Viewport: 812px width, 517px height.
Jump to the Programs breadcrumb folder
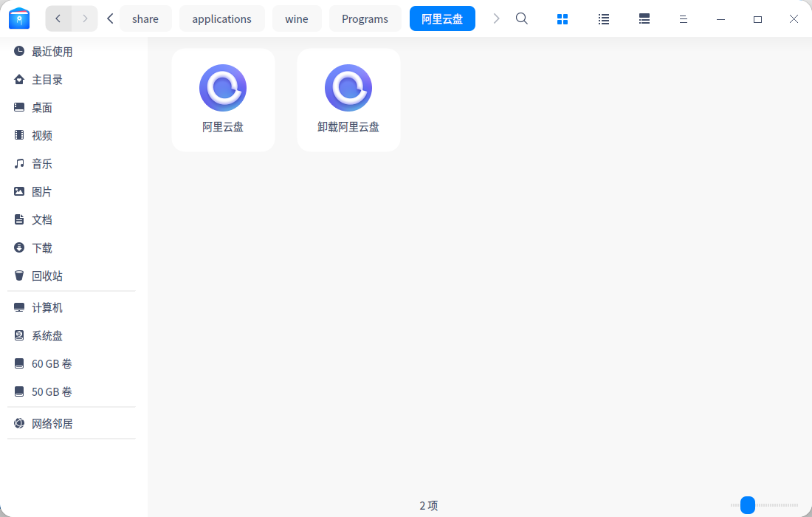pyautogui.click(x=365, y=18)
